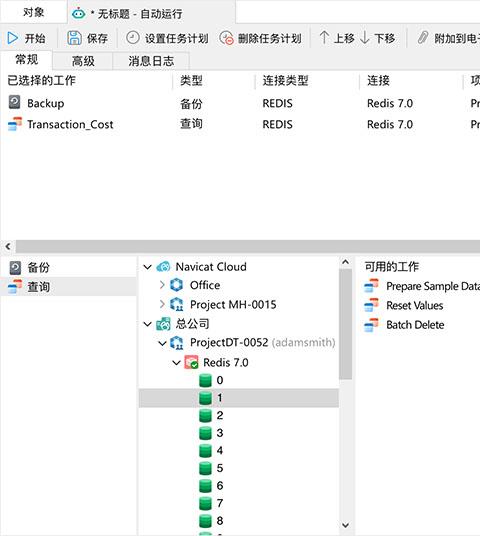Click the tree vertical scrollbar thumb

(346, 324)
